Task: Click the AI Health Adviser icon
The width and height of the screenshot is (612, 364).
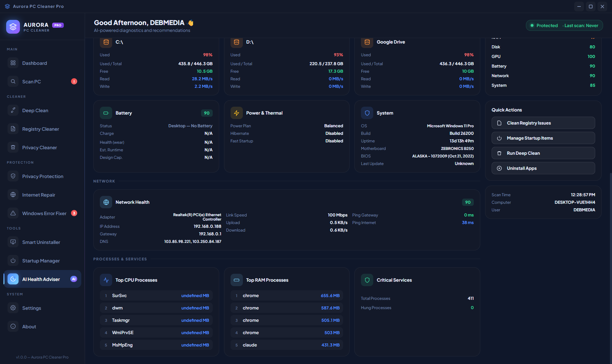Action: 13,279
